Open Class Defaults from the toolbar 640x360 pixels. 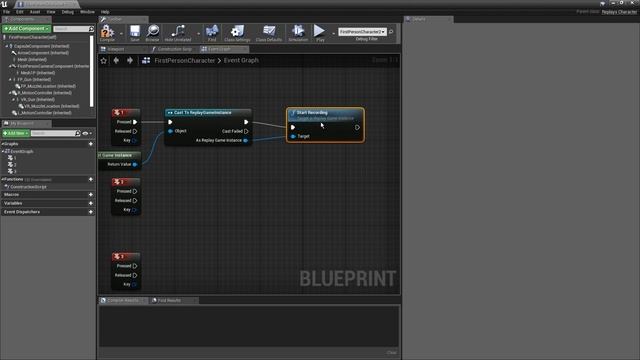(269, 32)
